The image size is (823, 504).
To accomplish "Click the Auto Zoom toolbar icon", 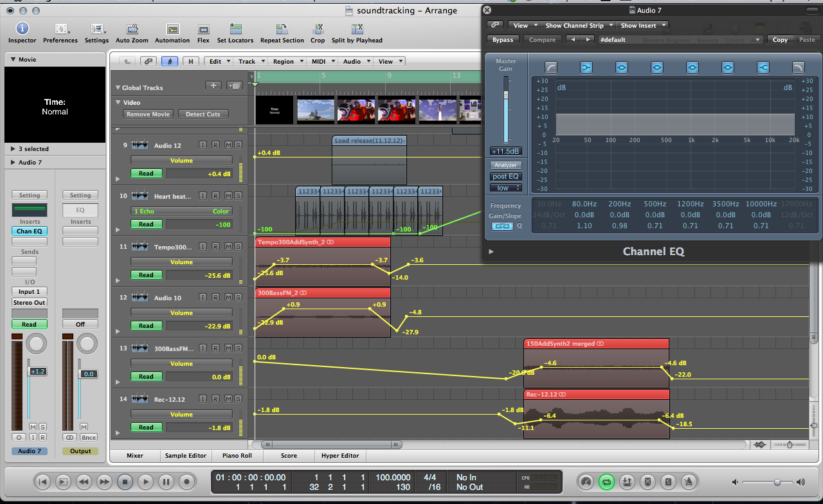I will tap(132, 30).
